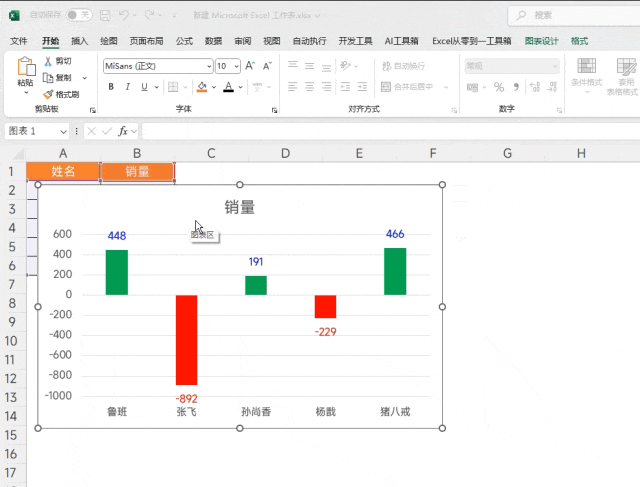Viewport: 640px width, 487px height.
Task: Toggle underline formatting U
Action: 144,87
